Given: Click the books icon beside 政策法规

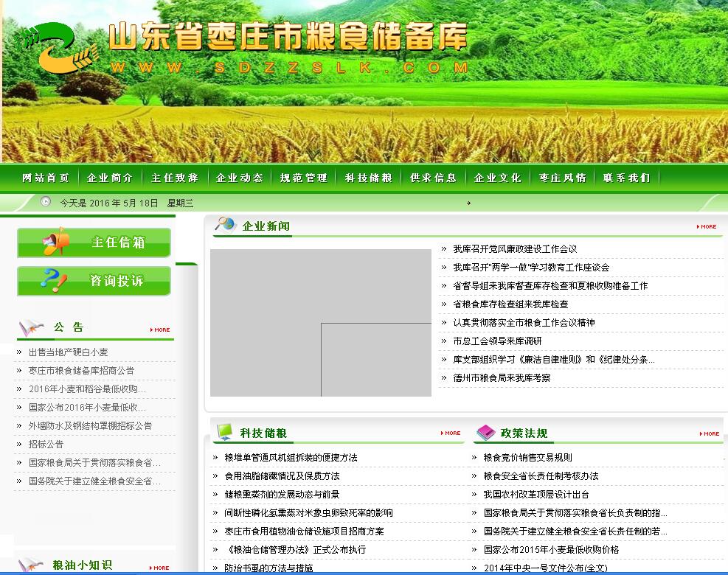Looking at the screenshot, I should [x=485, y=432].
